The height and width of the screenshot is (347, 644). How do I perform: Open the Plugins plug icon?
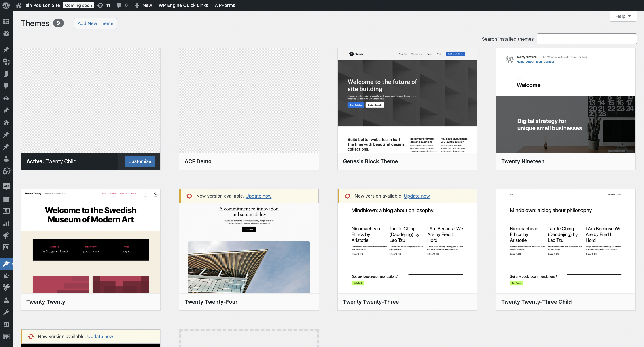[6, 276]
